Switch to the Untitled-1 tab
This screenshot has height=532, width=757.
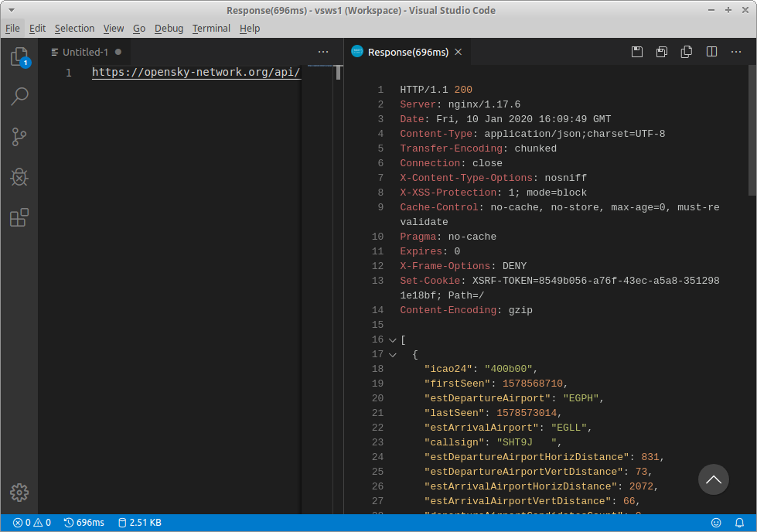click(87, 52)
